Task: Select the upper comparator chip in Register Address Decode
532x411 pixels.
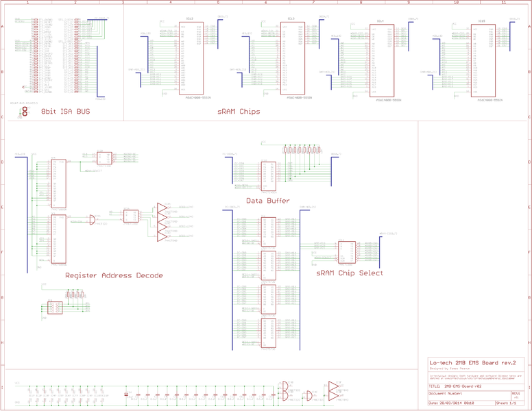Action: (58, 184)
